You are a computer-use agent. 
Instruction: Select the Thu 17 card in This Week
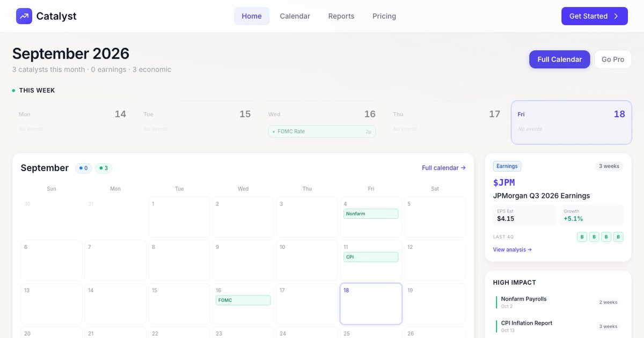point(447,122)
